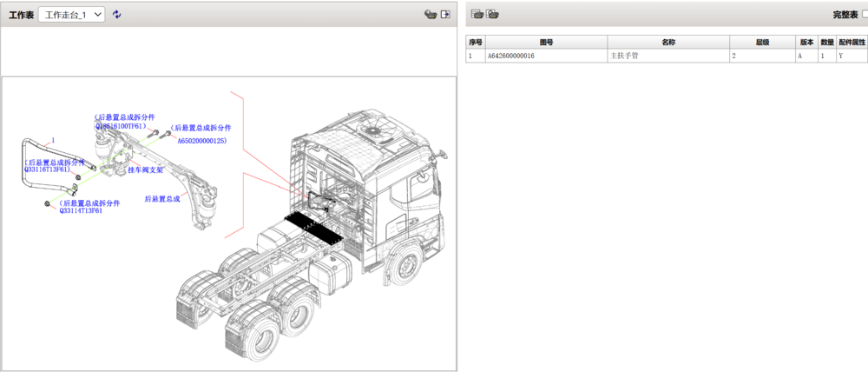
Task: Click the print icon above the diagram
Action: point(430,15)
